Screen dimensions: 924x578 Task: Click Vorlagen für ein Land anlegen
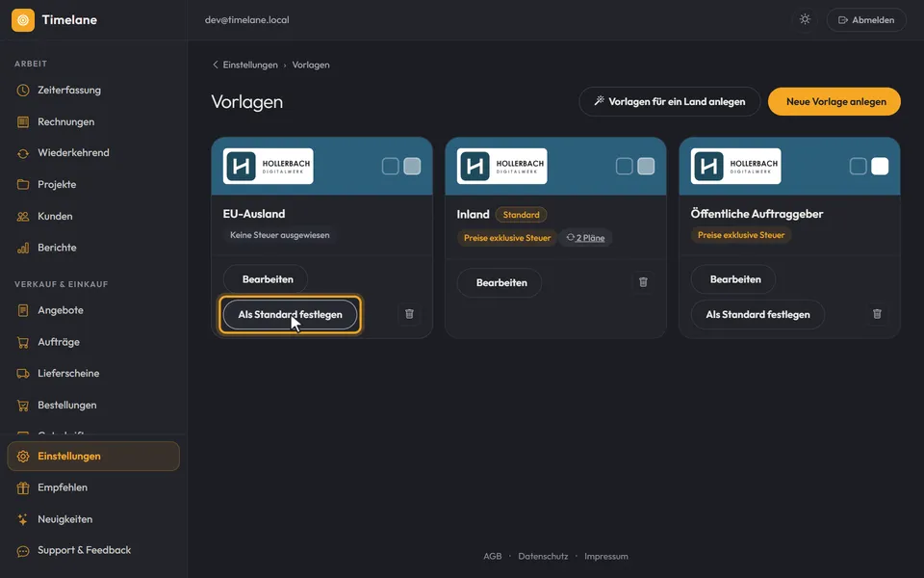pos(670,101)
